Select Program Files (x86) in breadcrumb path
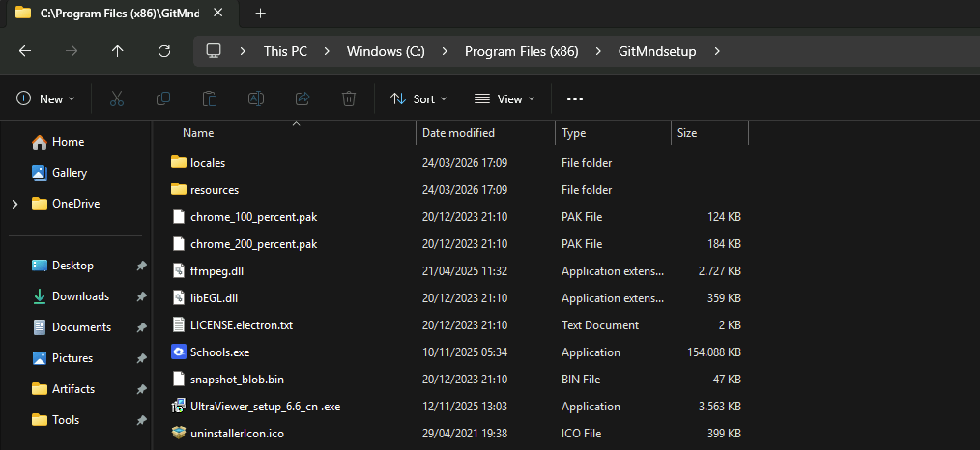 [521, 51]
